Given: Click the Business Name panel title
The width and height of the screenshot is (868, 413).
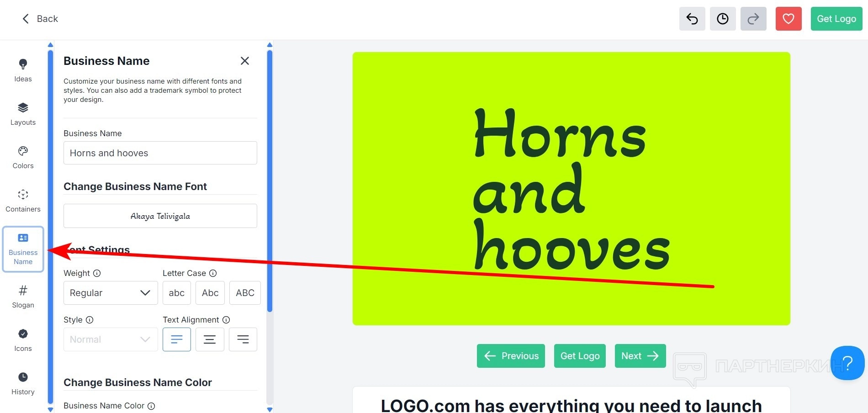Looking at the screenshot, I should pos(106,61).
